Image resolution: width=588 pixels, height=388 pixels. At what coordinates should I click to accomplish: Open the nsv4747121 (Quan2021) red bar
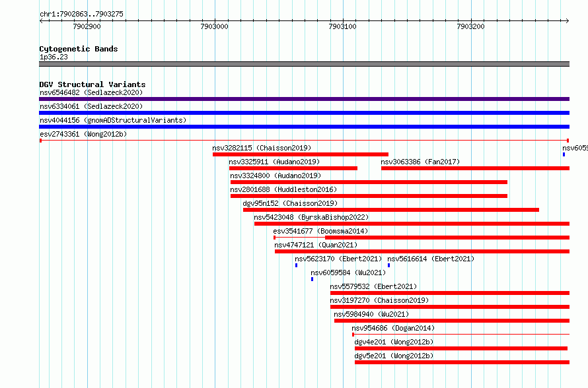tap(422, 251)
